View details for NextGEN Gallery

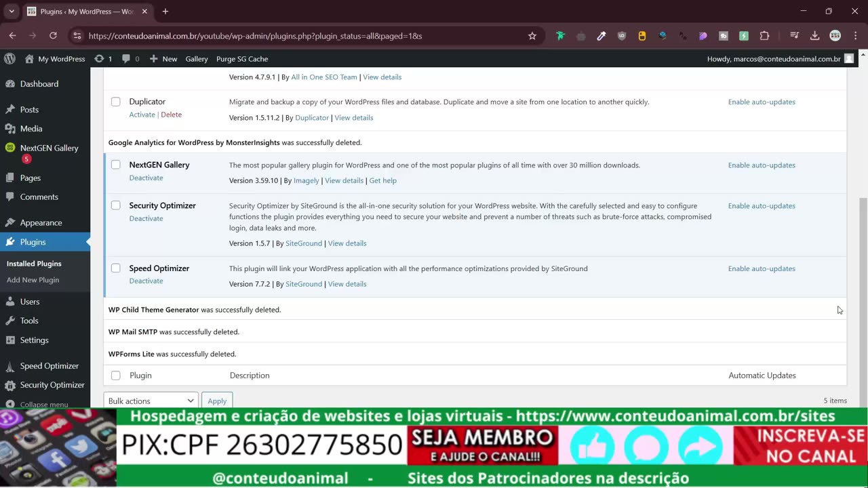pyautogui.click(x=344, y=181)
